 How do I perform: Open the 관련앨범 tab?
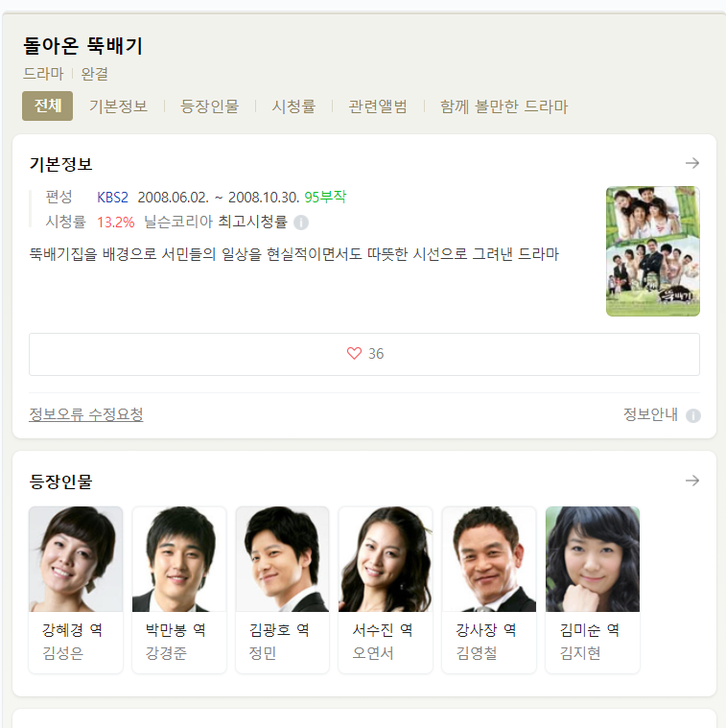point(378,106)
